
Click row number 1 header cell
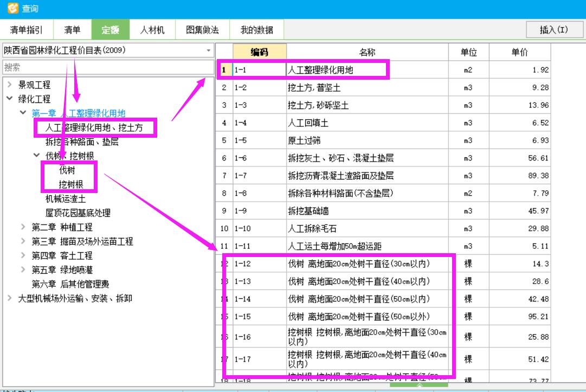point(224,70)
